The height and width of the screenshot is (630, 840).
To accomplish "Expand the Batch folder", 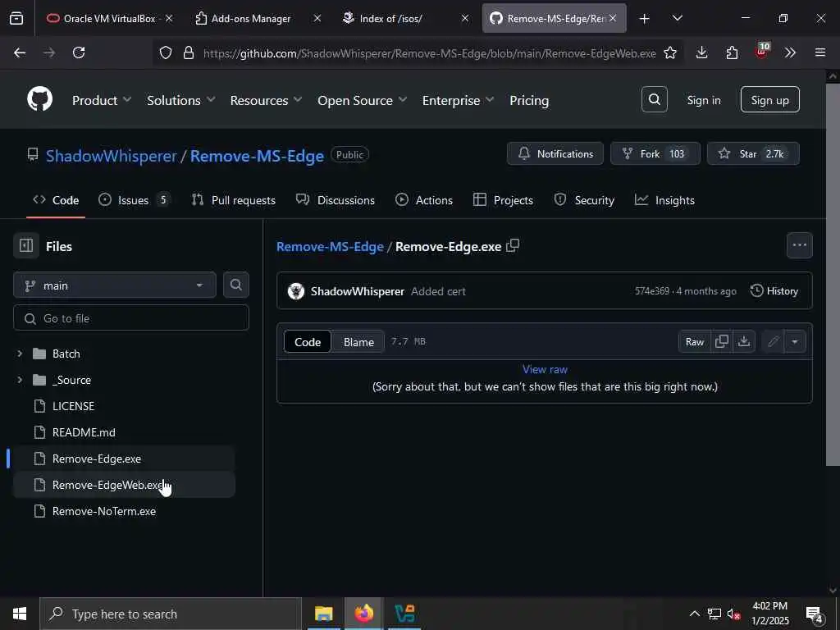I will (20, 354).
